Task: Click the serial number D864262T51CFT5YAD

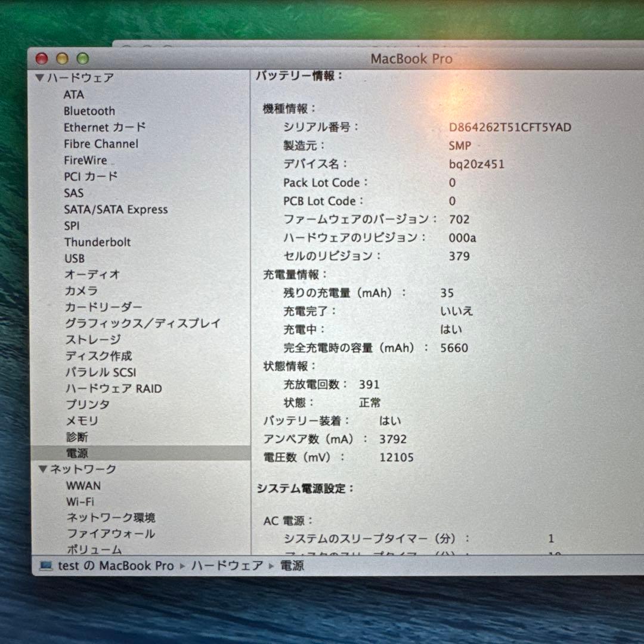Action: click(510, 128)
